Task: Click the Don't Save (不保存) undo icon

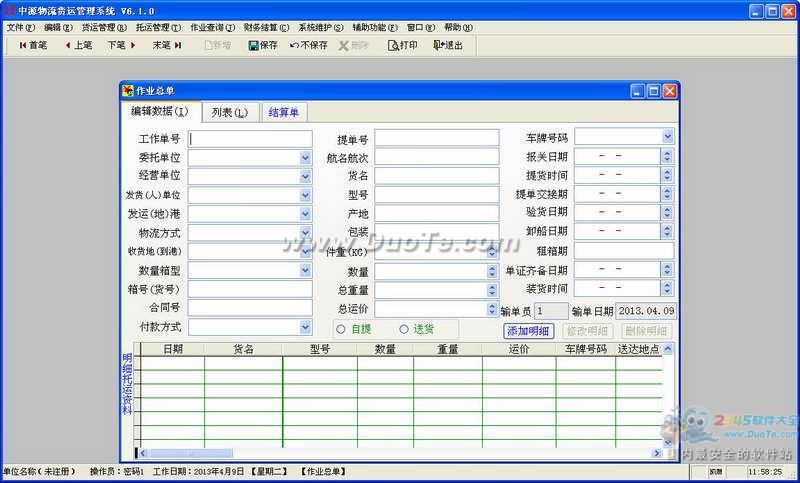Action: click(309, 45)
